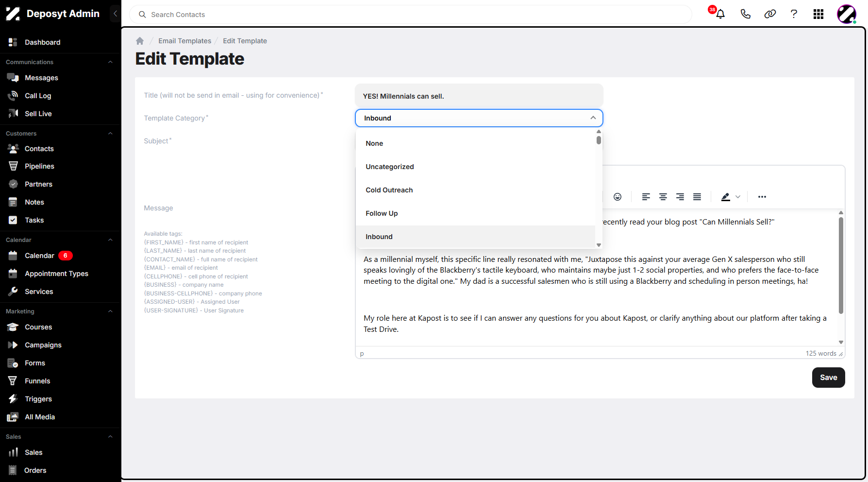Open the user profile avatar
The image size is (868, 482).
tap(846, 14)
